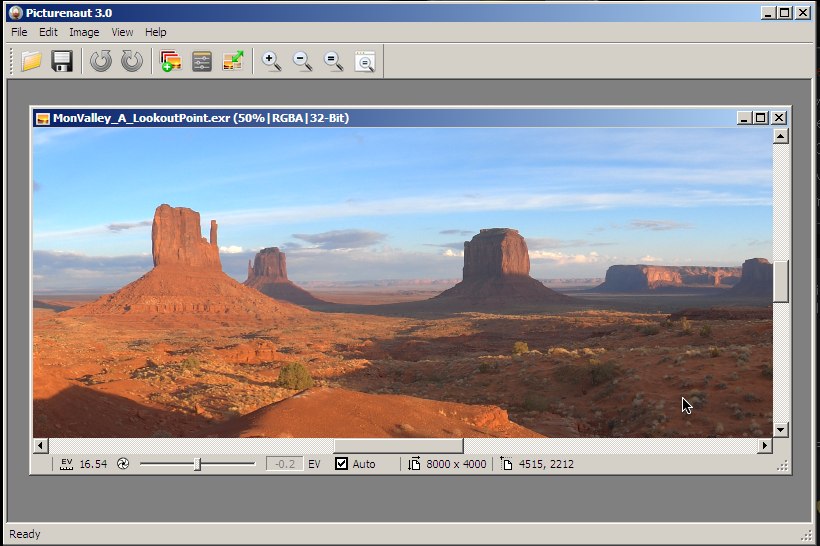Click the fit-to-window zoom icon

[x=365, y=62]
